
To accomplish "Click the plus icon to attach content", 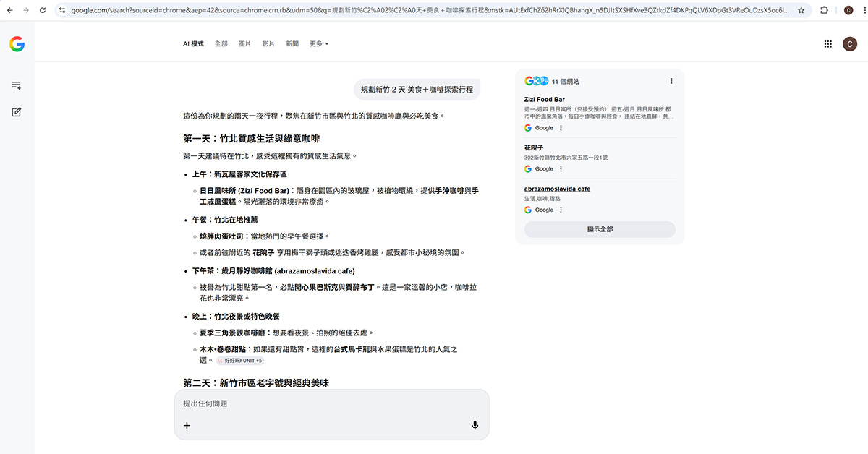I will [187, 425].
